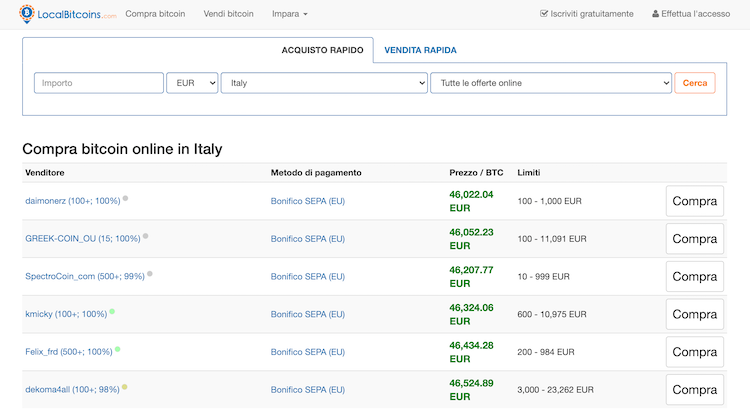Click the Metodo di pagamento column header

coord(316,173)
